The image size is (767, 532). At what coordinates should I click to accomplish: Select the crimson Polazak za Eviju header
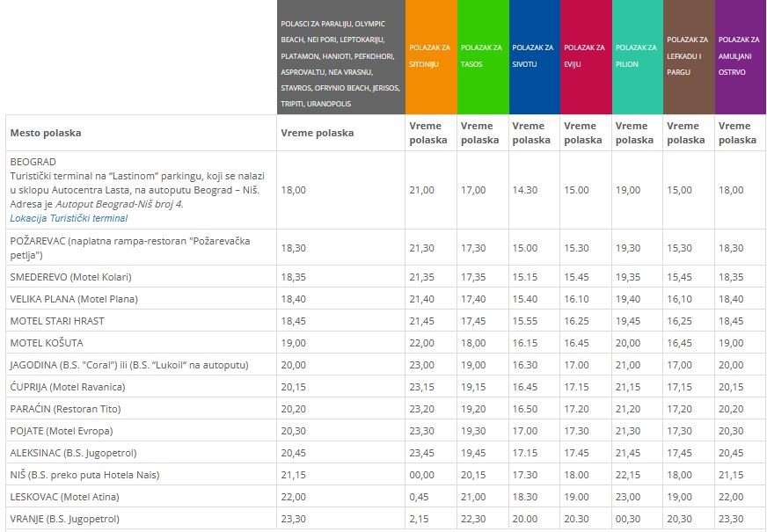[x=585, y=55]
